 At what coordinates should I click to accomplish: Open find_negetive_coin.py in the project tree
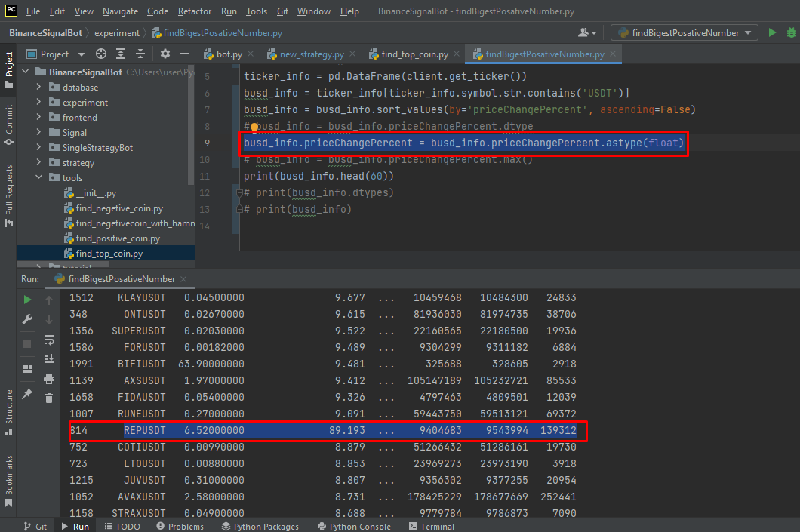click(119, 208)
